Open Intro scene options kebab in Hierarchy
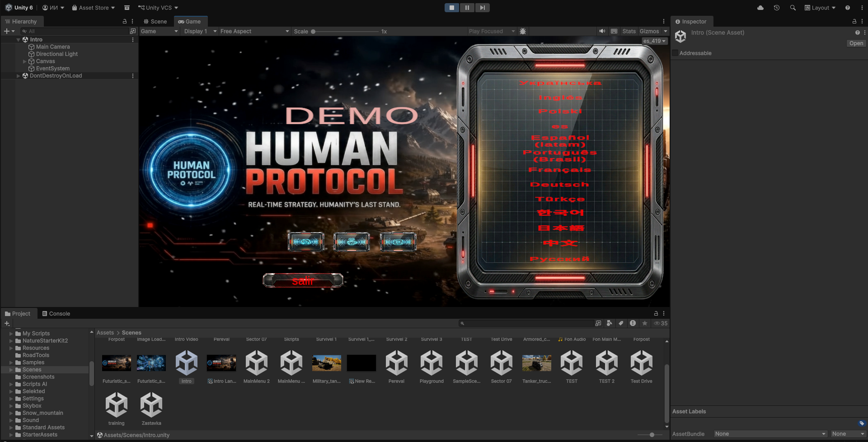The width and height of the screenshot is (868, 442). pyautogui.click(x=133, y=40)
